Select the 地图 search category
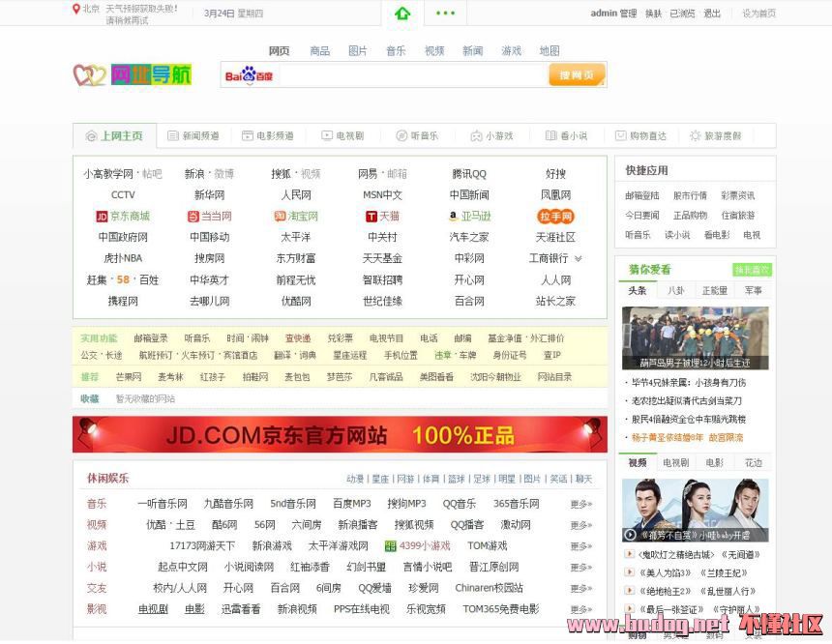The height and width of the screenshot is (644, 832). [x=550, y=51]
